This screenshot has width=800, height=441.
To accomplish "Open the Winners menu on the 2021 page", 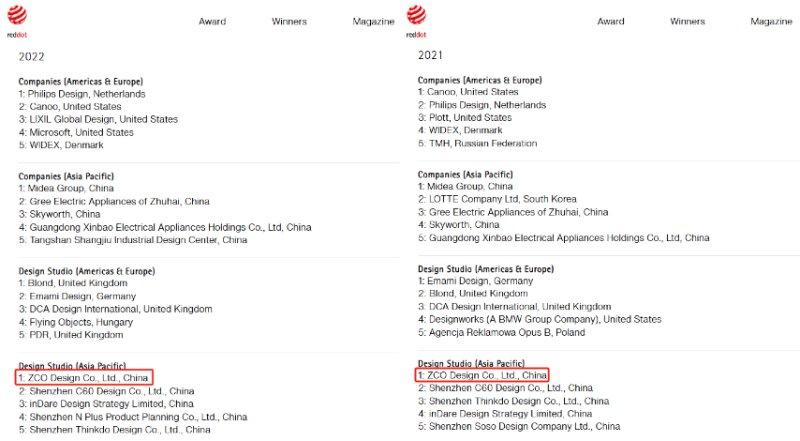I will click(x=687, y=21).
